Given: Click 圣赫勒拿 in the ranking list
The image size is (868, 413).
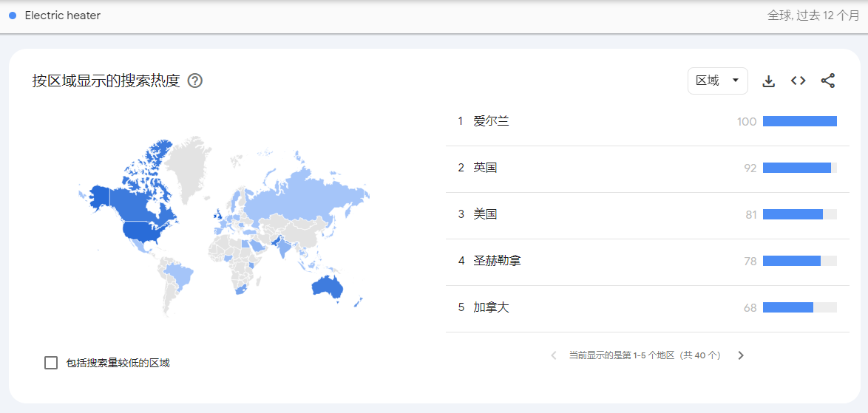Looking at the screenshot, I should pyautogui.click(x=497, y=261).
